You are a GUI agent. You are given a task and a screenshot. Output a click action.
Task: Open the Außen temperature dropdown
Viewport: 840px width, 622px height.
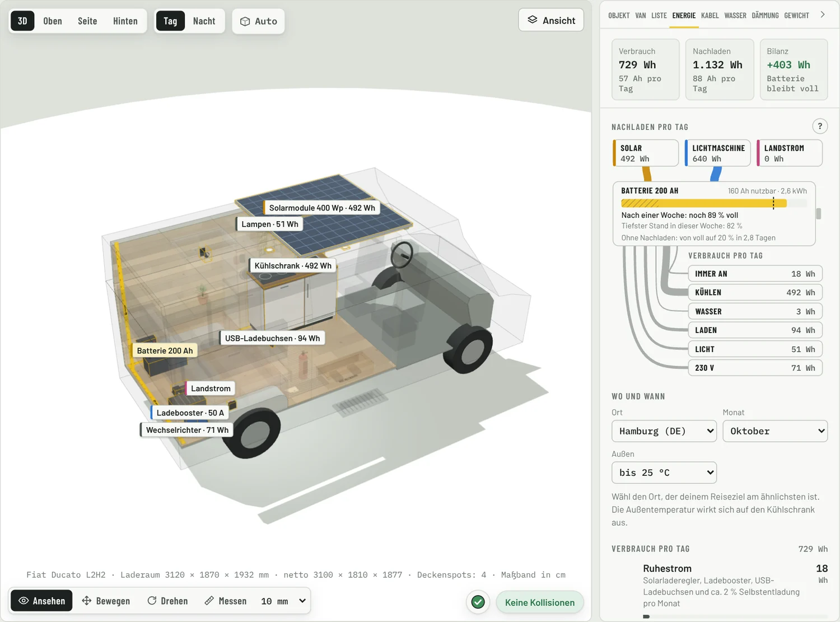(x=664, y=473)
